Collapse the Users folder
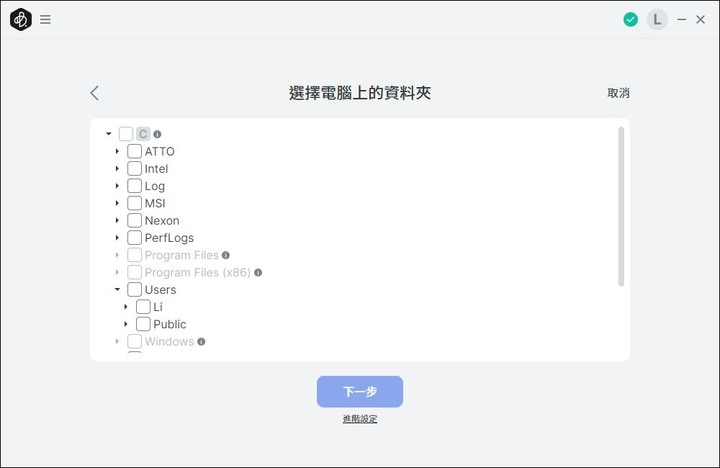 point(118,289)
